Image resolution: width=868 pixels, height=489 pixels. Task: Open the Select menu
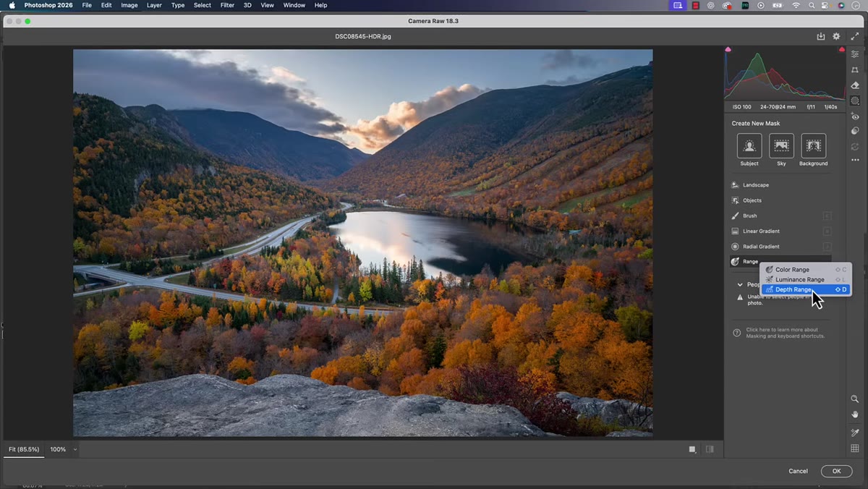[203, 5]
